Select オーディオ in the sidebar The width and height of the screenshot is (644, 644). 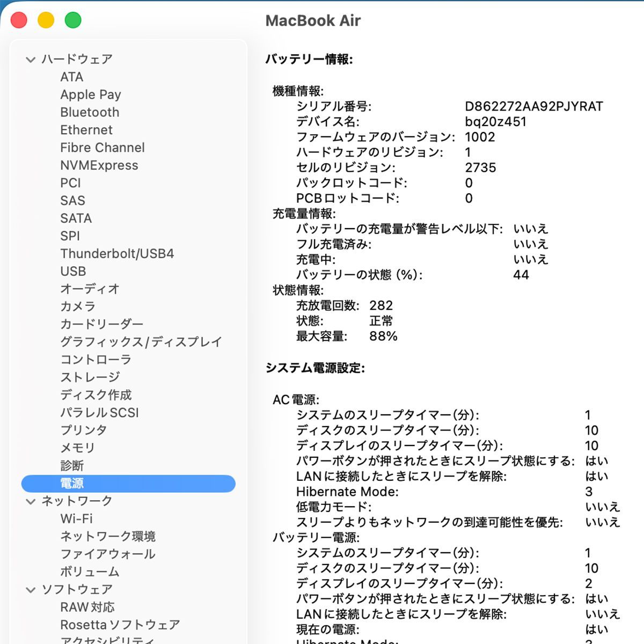[90, 289]
